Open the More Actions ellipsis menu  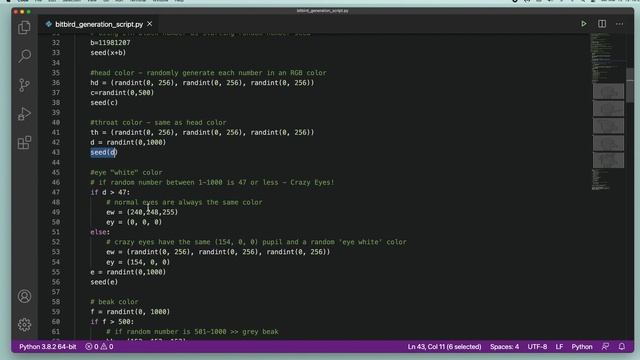[x=620, y=24]
